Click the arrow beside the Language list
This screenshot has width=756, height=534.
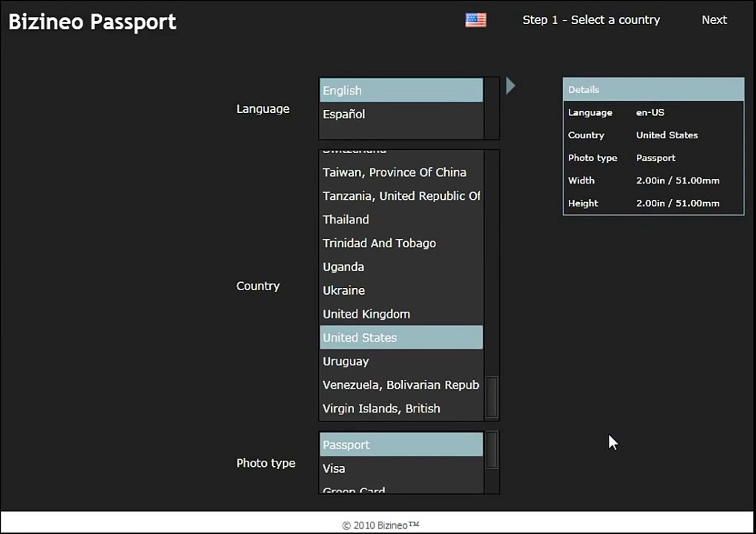511,86
